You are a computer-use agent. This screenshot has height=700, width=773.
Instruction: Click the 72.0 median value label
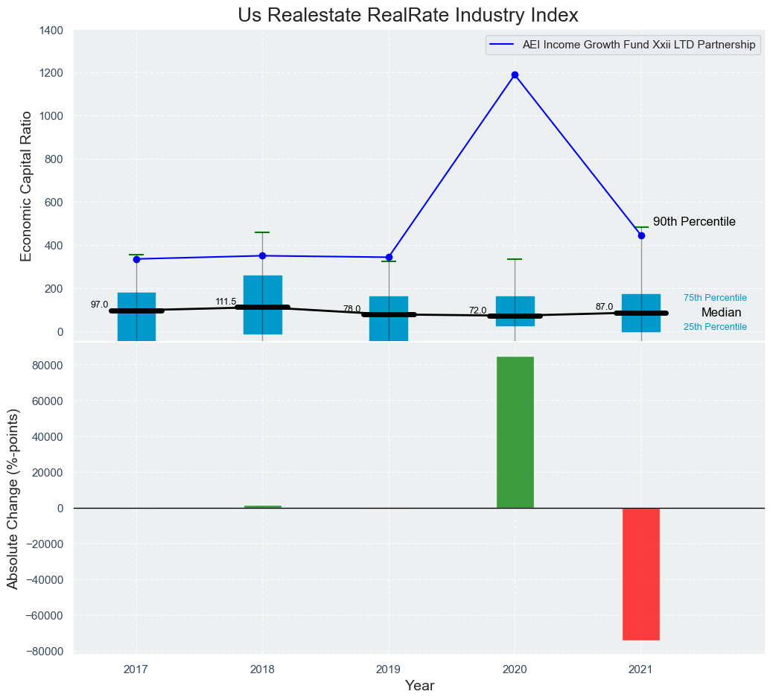pyautogui.click(x=477, y=311)
